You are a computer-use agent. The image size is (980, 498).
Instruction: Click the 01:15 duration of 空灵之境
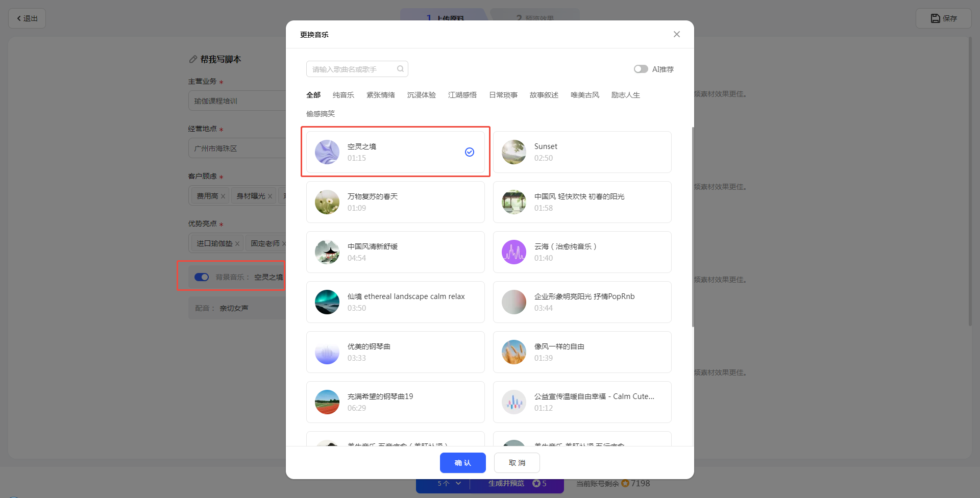tap(357, 158)
